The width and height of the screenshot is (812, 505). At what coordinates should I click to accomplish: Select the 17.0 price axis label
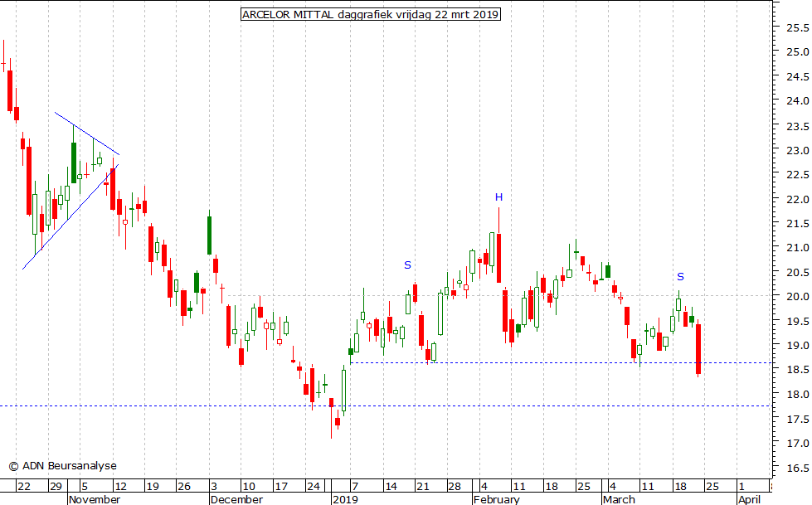coord(798,444)
